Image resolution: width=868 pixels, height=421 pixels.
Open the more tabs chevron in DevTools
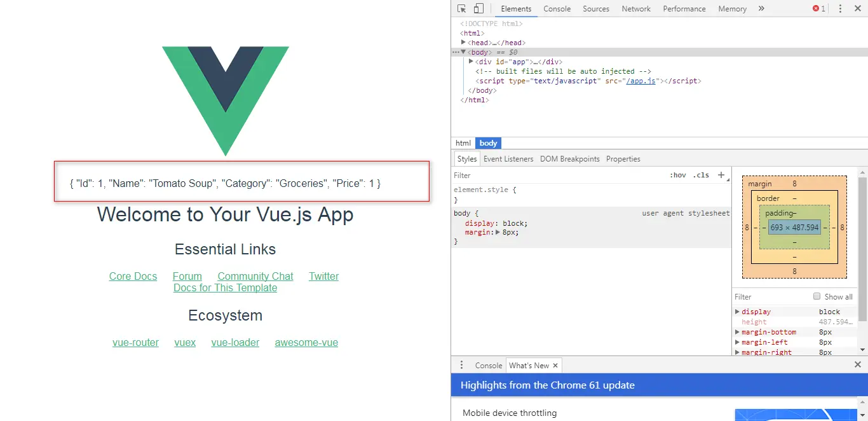(x=761, y=9)
